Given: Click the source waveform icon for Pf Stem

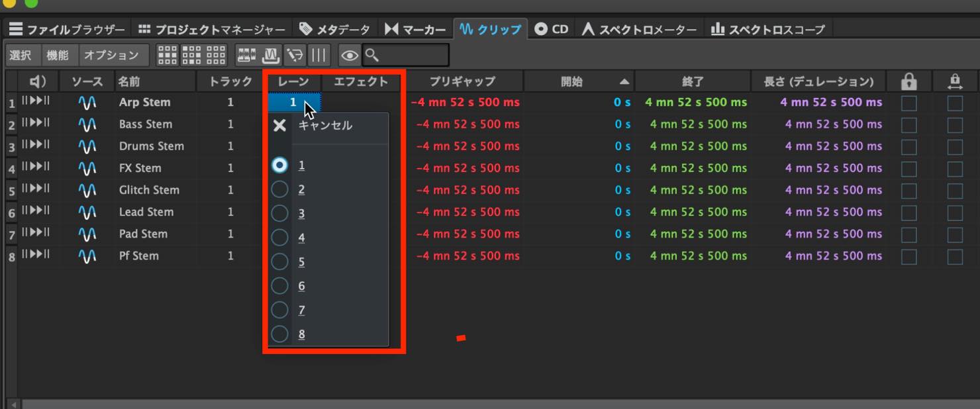Looking at the screenshot, I should (x=87, y=256).
